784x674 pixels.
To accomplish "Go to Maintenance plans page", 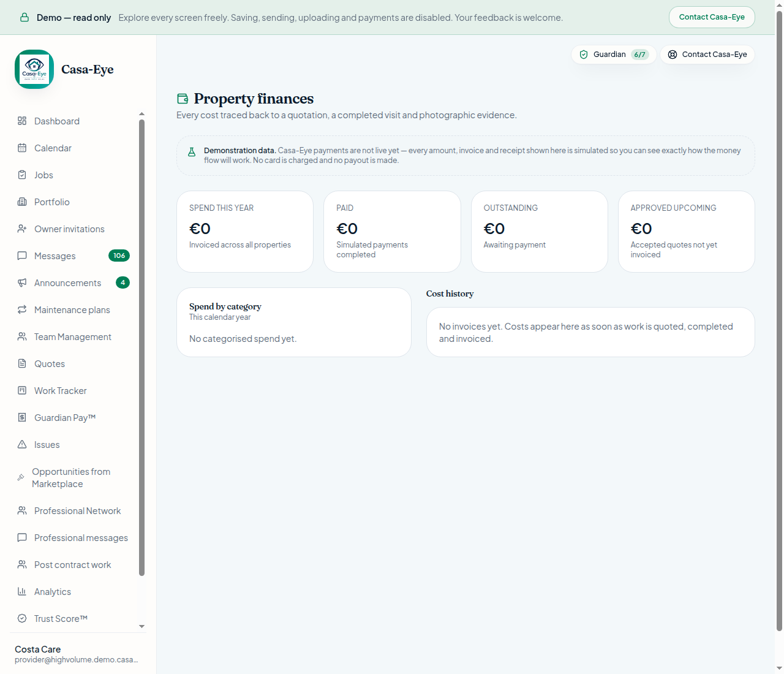I will (x=73, y=309).
